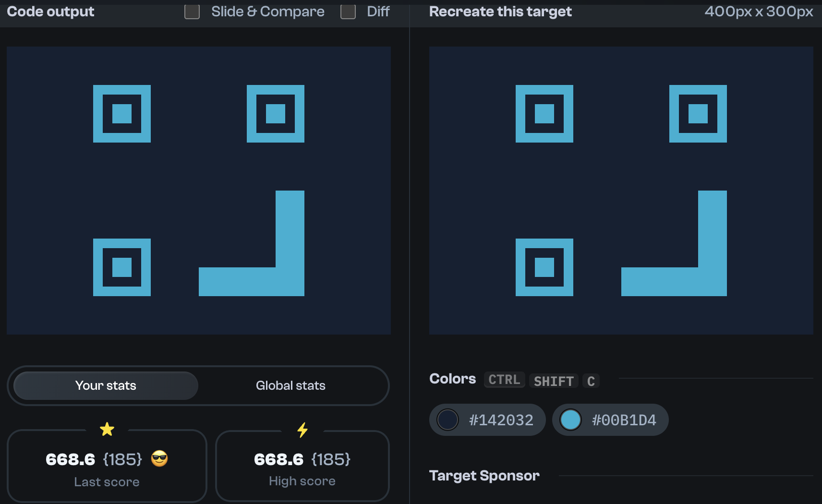
Task: Click the Last score card
Action: (x=107, y=466)
